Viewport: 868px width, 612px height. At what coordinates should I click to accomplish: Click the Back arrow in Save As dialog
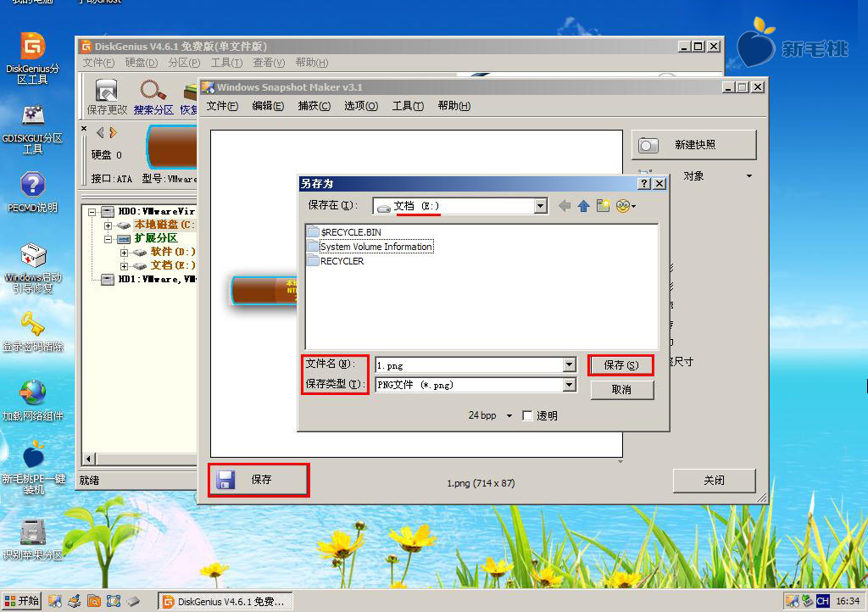click(x=564, y=206)
